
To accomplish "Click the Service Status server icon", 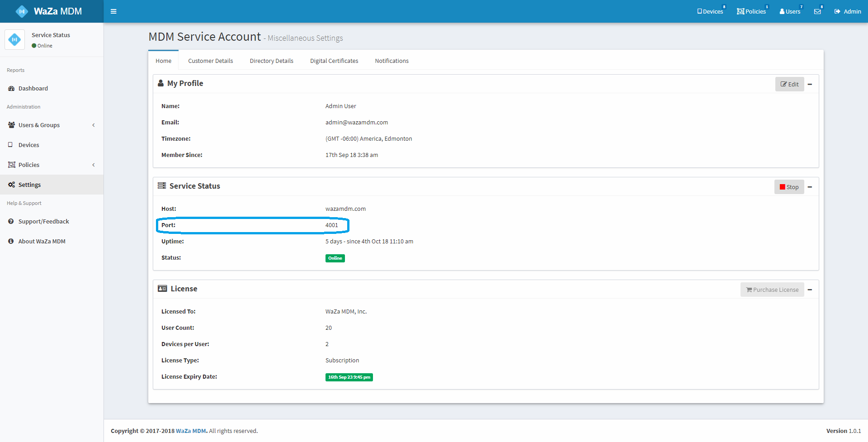I will tap(161, 185).
